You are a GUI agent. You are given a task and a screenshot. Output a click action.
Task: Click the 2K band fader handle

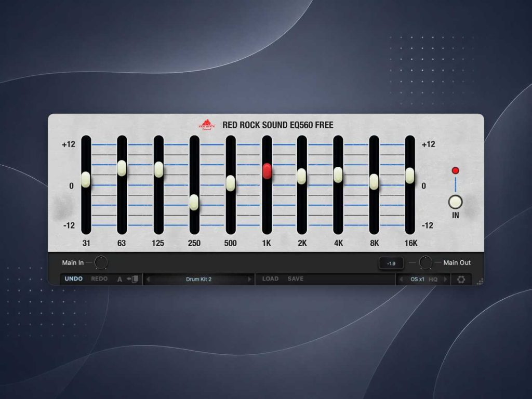click(301, 176)
